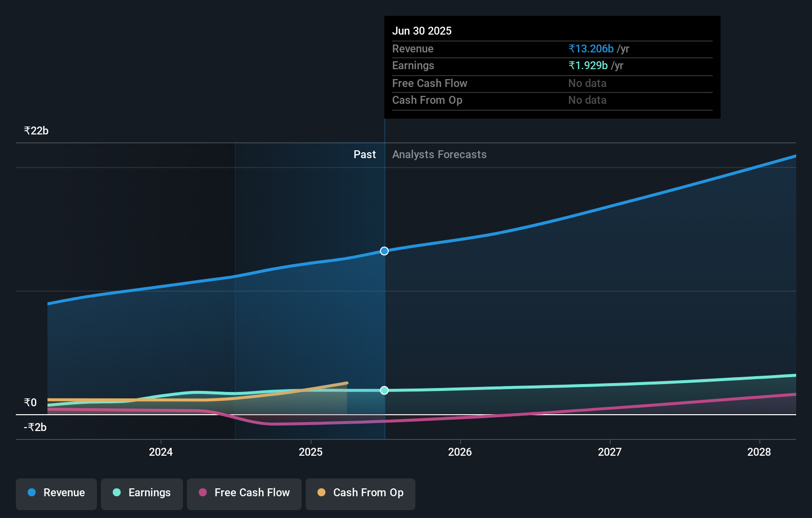
Task: Expand the Analysts Forecasts section
Action: (x=439, y=154)
